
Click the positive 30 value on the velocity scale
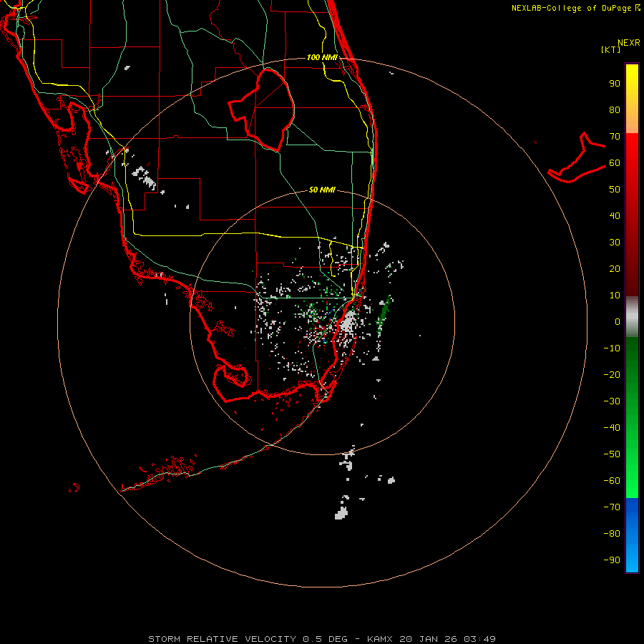point(615,243)
